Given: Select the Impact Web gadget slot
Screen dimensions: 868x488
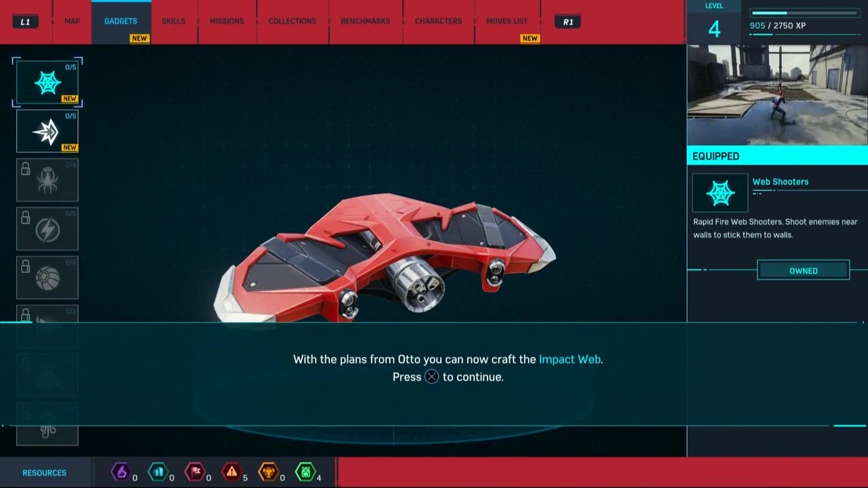Looking at the screenshot, I should tap(47, 131).
